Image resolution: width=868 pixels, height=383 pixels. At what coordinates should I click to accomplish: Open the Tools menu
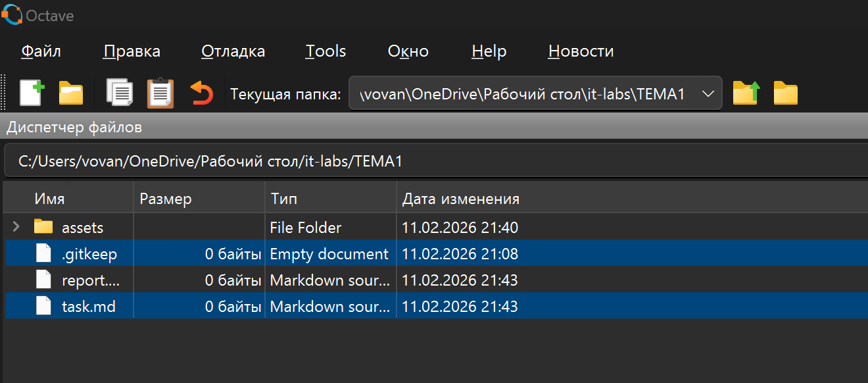[325, 51]
